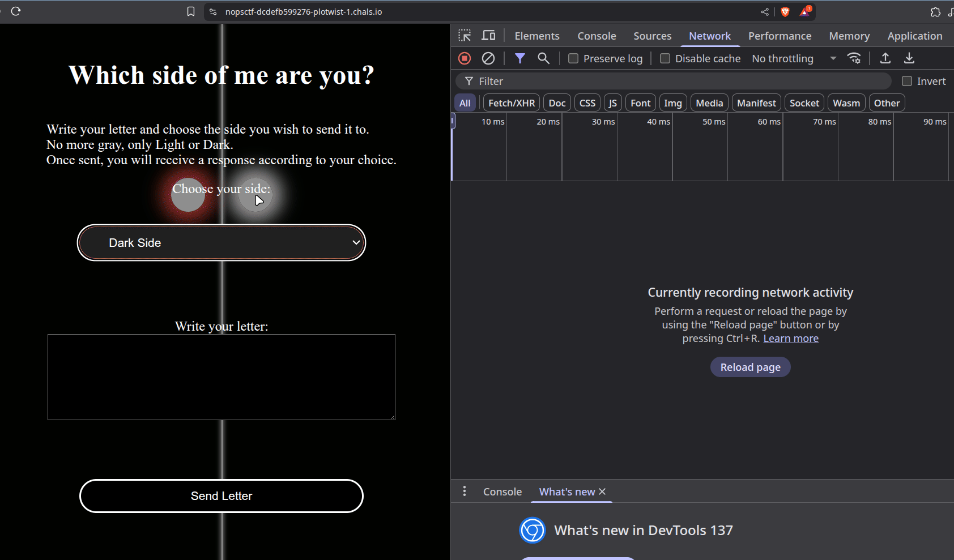
Task: Open network conditions wifi icon
Action: pyautogui.click(x=854, y=58)
